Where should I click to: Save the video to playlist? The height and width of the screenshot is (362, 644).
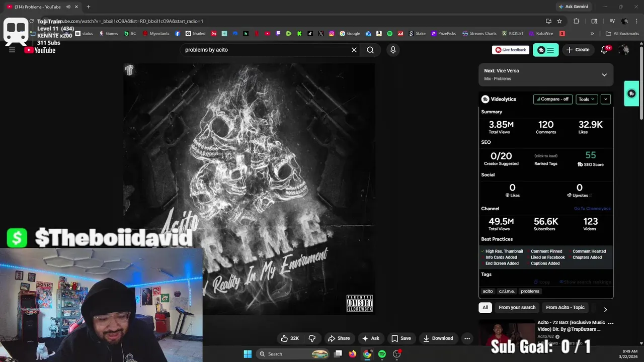point(401,338)
